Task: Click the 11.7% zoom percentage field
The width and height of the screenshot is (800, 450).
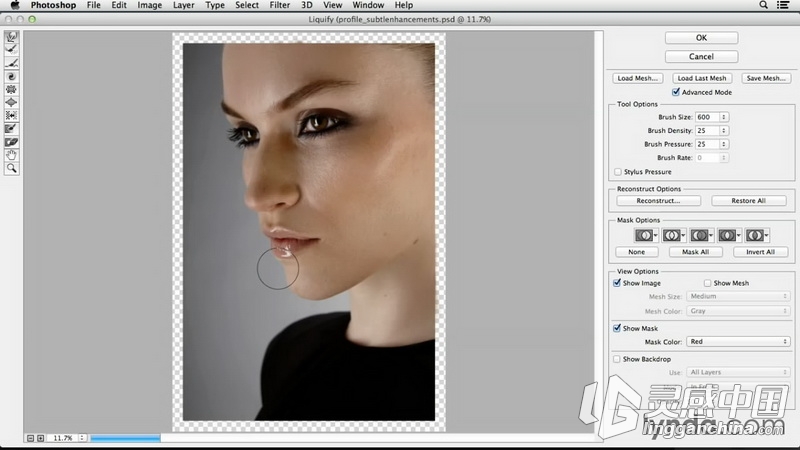Action: pyautogui.click(x=62, y=438)
